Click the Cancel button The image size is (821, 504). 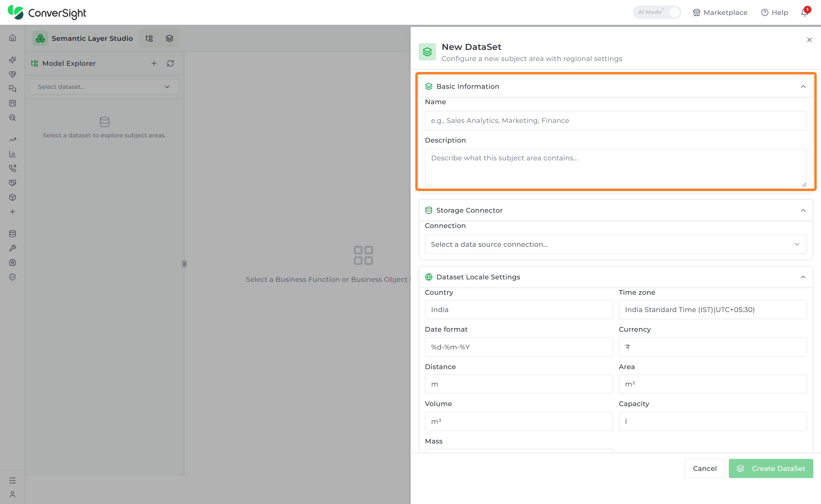[x=705, y=468]
